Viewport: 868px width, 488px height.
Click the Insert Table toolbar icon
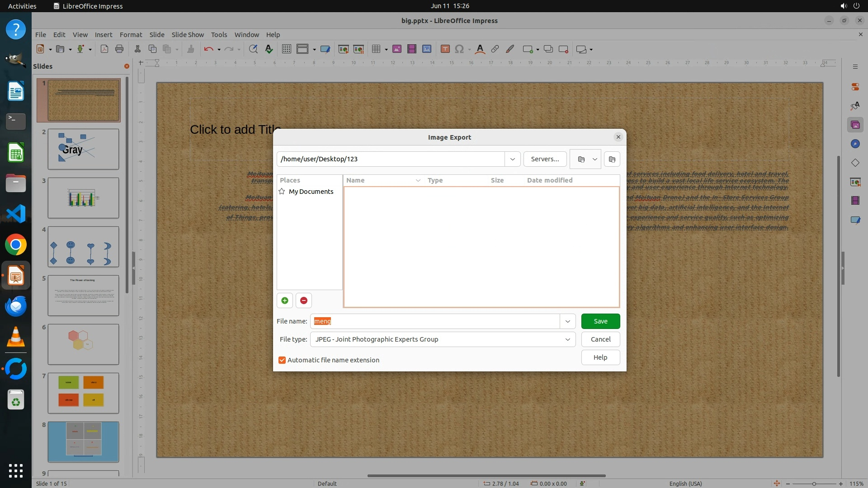click(x=376, y=49)
